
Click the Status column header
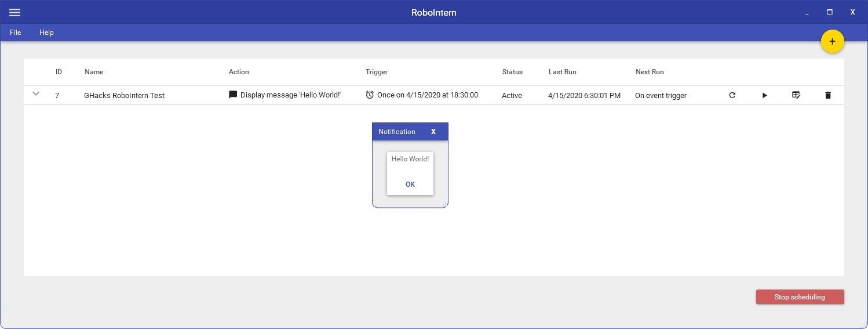(x=512, y=72)
